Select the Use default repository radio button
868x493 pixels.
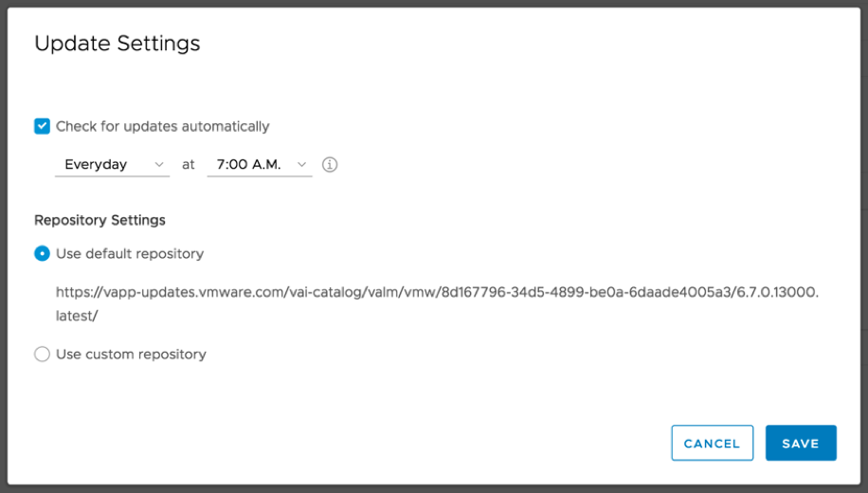pos(42,254)
